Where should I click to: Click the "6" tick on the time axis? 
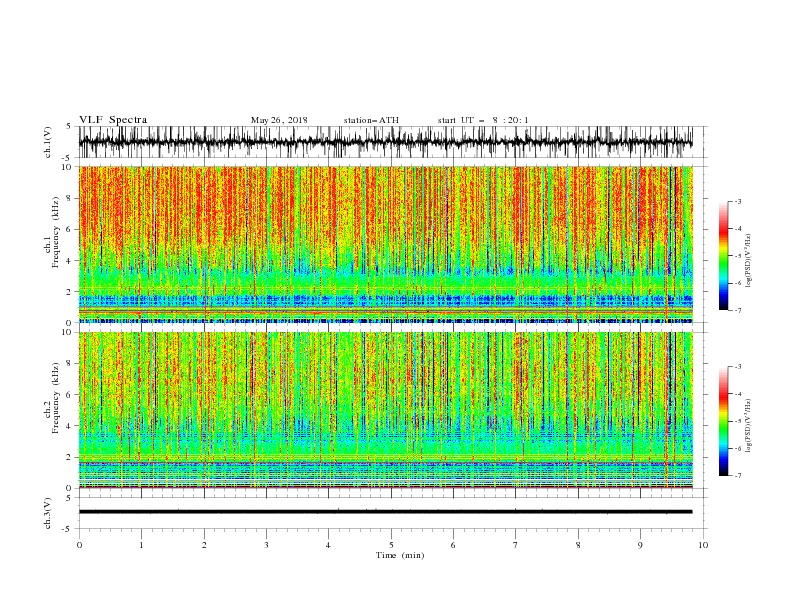point(453,545)
